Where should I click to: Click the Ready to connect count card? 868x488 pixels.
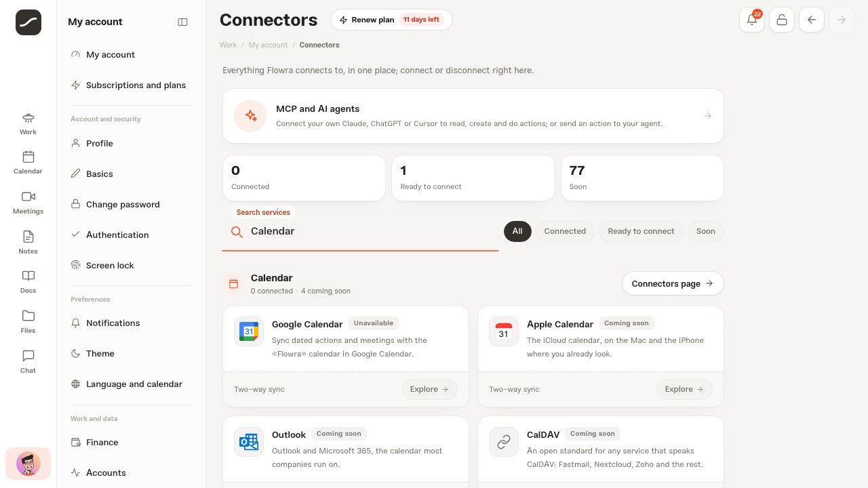click(473, 178)
